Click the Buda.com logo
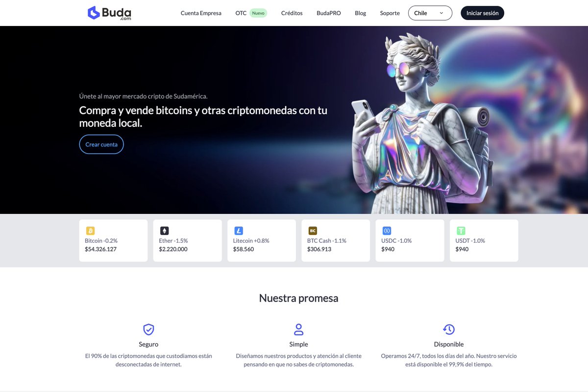The height and width of the screenshot is (392, 588). [109, 13]
